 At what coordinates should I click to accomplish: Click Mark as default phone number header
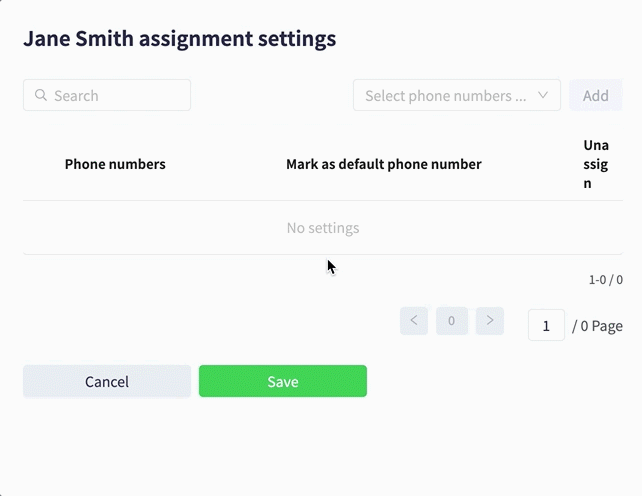tap(384, 164)
